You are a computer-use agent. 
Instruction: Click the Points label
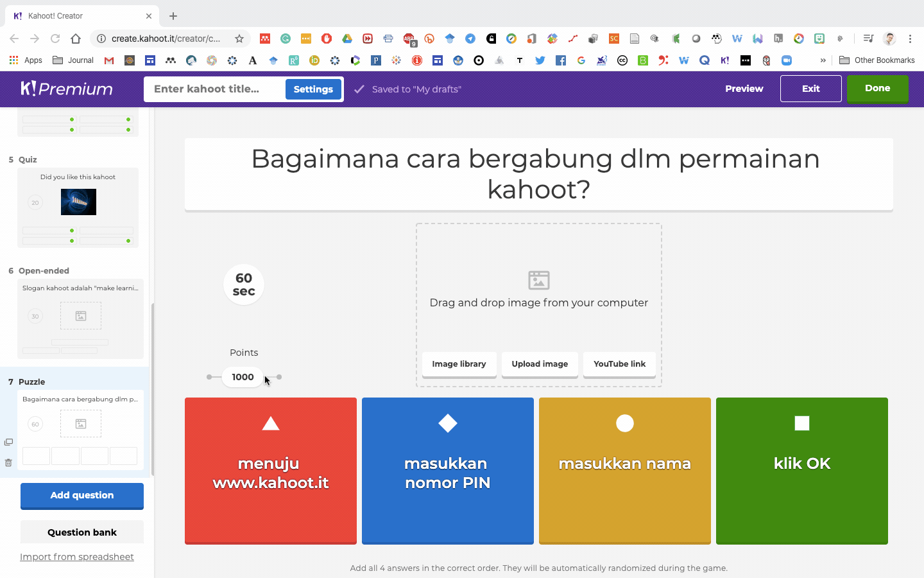(244, 353)
